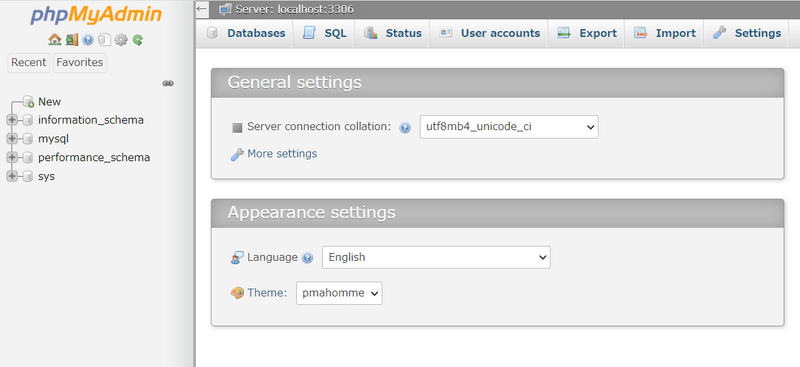Viewport: 800px width, 367px height.
Task: Expand the information_schema database node
Action: 12,120
